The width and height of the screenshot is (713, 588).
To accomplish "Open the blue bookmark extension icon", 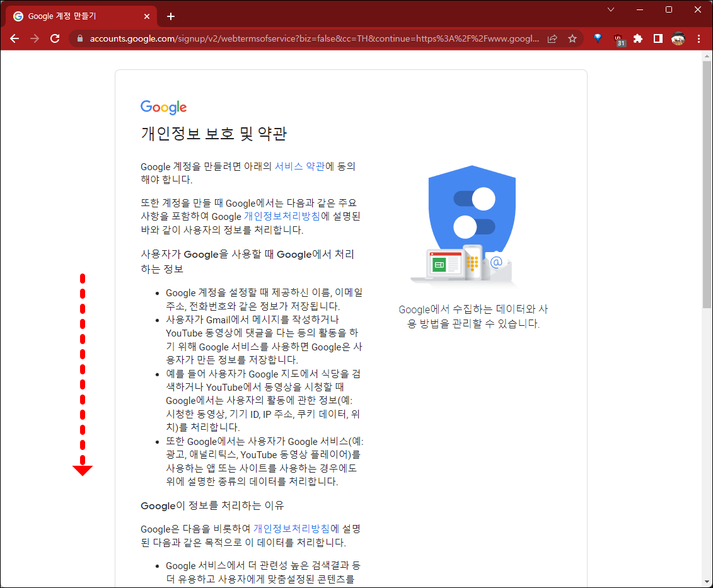I will 597,38.
